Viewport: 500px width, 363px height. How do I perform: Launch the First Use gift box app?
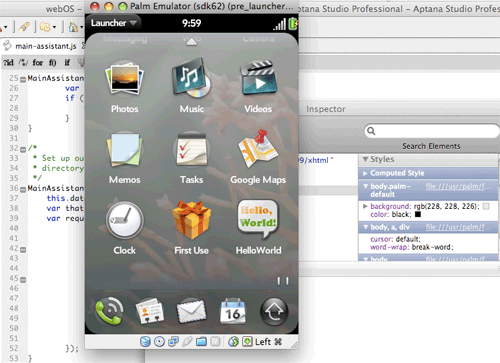[x=192, y=221]
